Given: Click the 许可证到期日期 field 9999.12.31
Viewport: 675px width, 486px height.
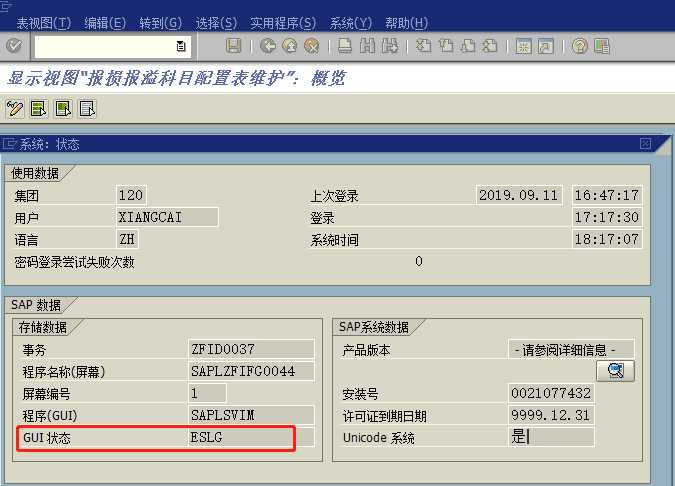Looking at the screenshot, I should tap(551, 415).
